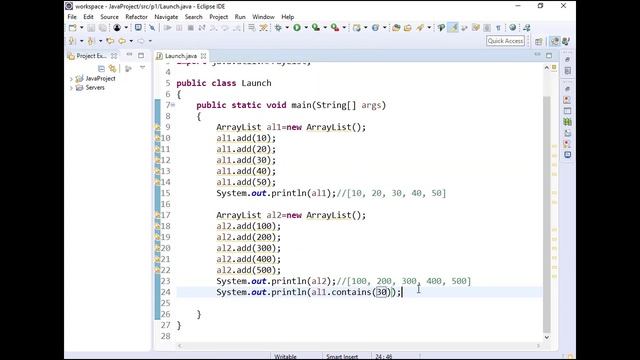
Task: Close the Launch.java tab
Action: [x=204, y=56]
